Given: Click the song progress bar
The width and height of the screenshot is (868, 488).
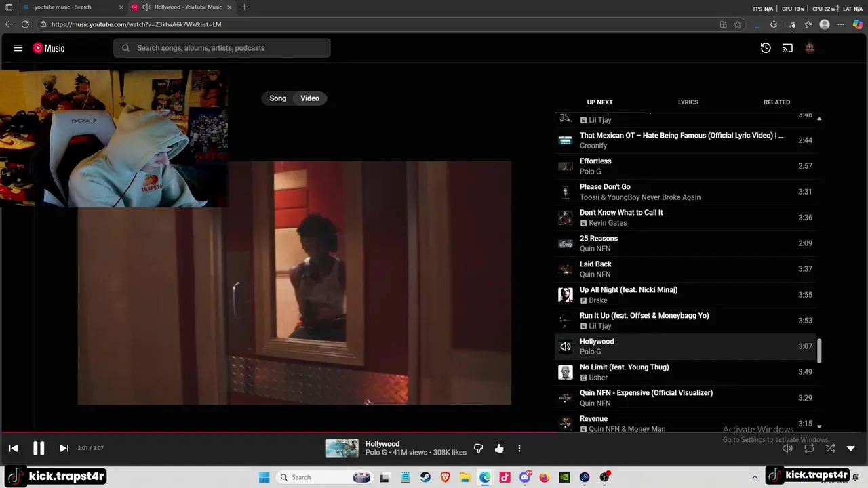Looking at the screenshot, I should 434,432.
